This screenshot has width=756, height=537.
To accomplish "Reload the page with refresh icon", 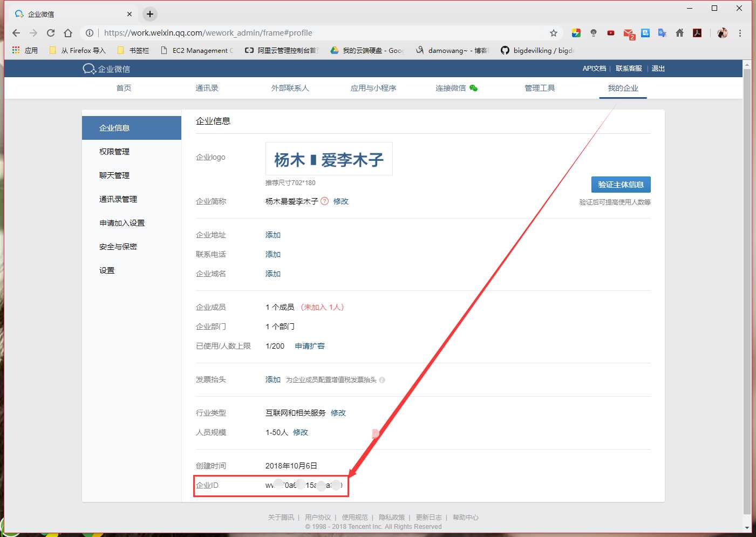I will click(x=51, y=33).
